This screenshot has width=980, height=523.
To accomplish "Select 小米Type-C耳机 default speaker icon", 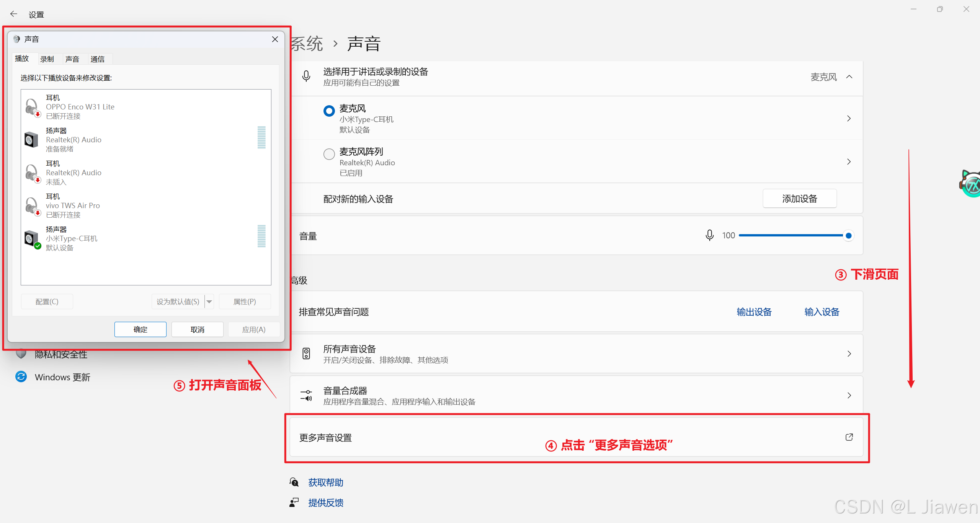I will click(32, 239).
